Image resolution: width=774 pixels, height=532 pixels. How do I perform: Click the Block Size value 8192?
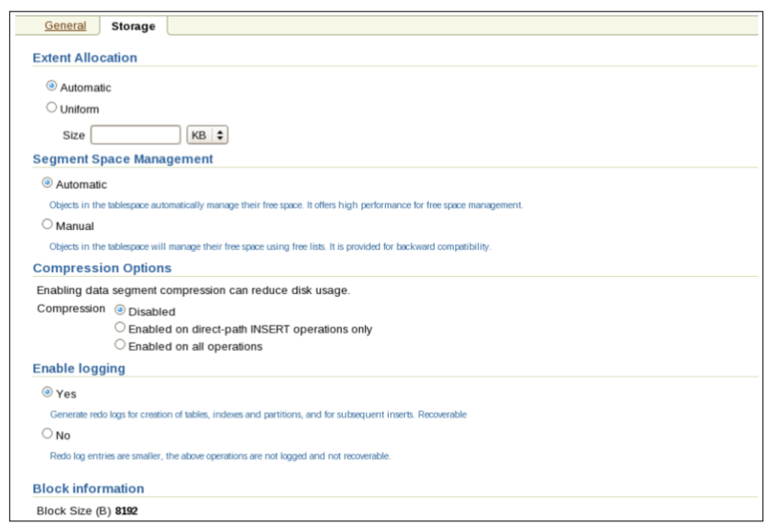coord(126,510)
